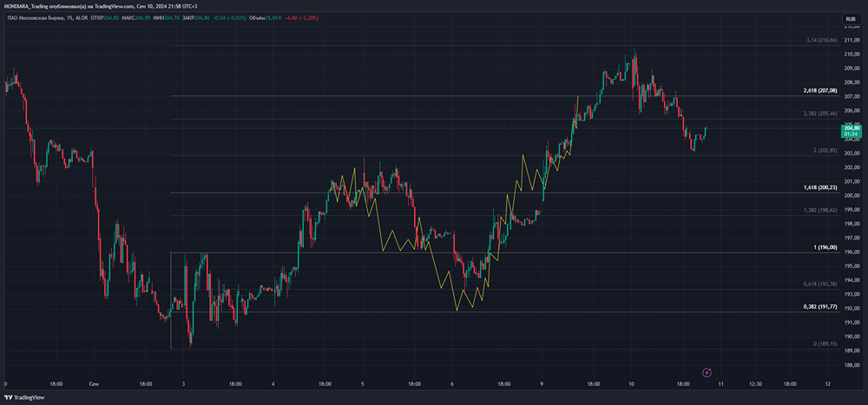The image size is (868, 405).
Task: Click the 211,00 tick on the price scale
Action: [x=851, y=39]
